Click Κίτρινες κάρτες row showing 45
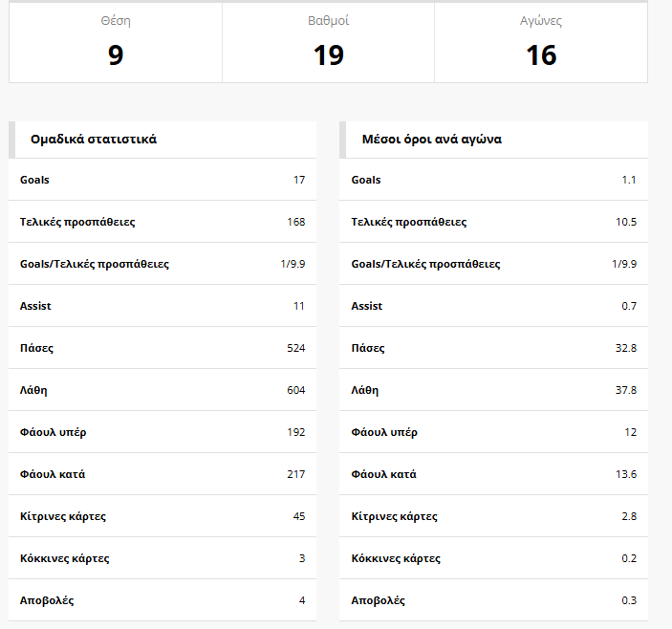This screenshot has width=672, height=629. coord(163,516)
